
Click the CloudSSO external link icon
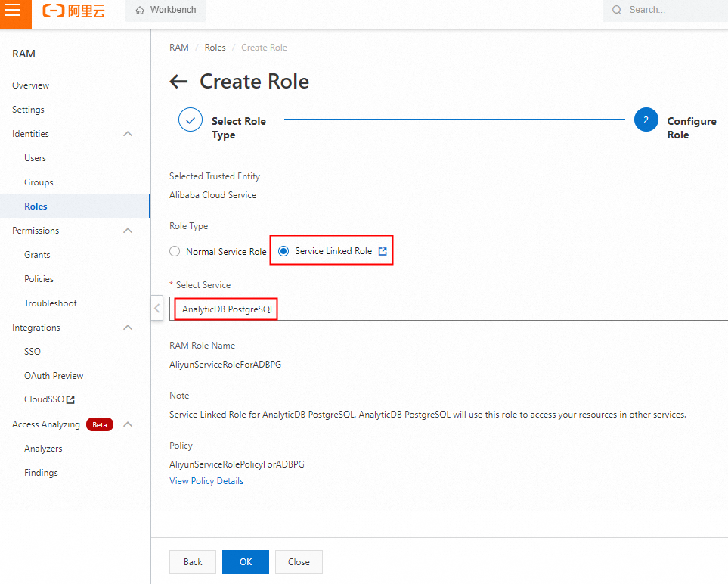(71, 400)
